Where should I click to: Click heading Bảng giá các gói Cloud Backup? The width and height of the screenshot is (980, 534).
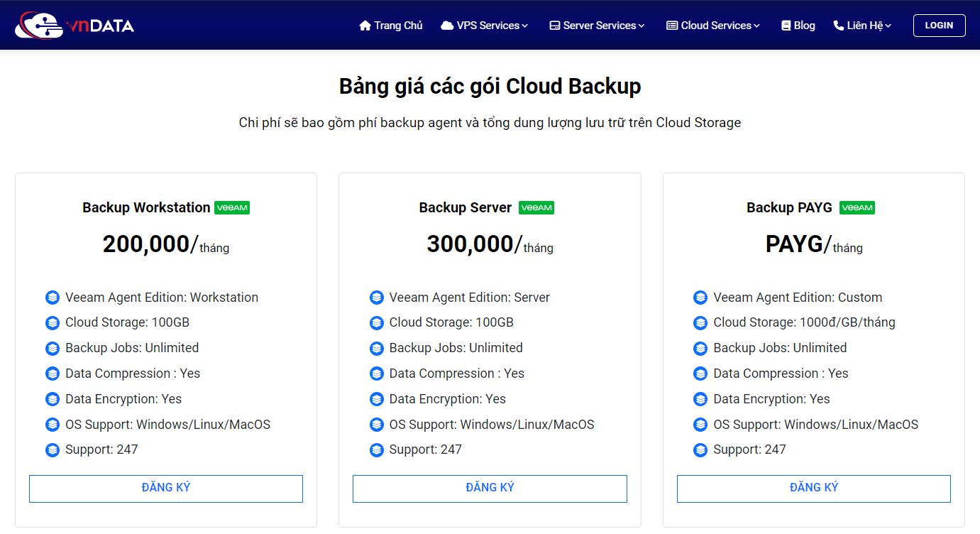pos(490,87)
